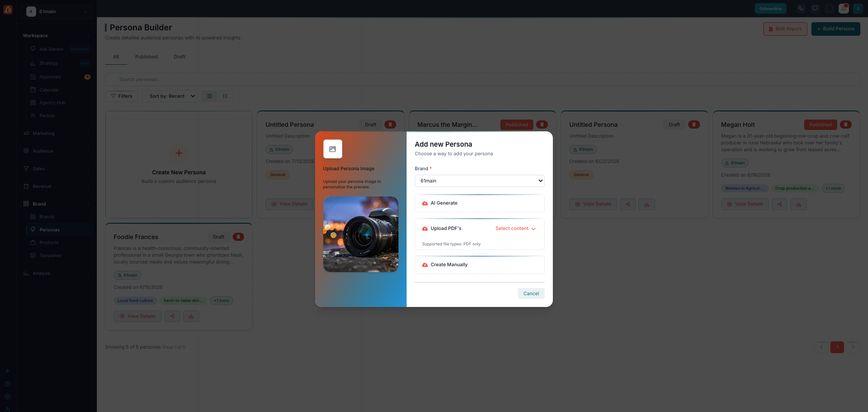
Task: Choose the AI Generate option
Action: tap(480, 203)
